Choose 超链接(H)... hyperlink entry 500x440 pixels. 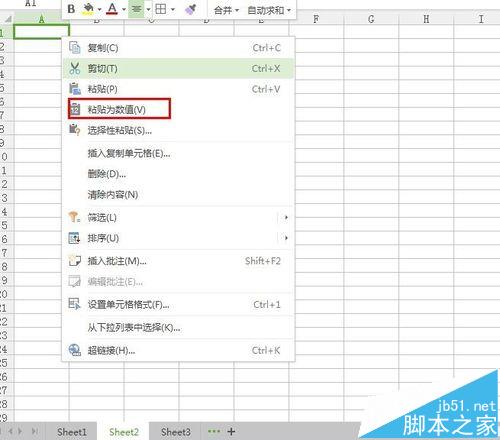(178, 351)
